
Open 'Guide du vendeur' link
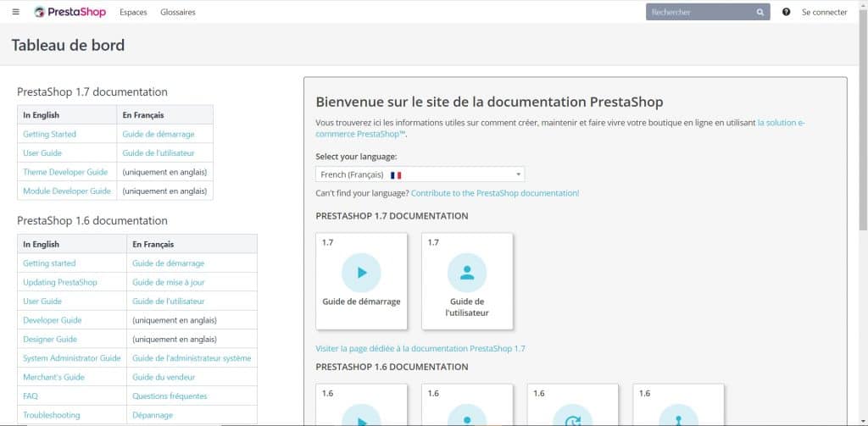164,378
